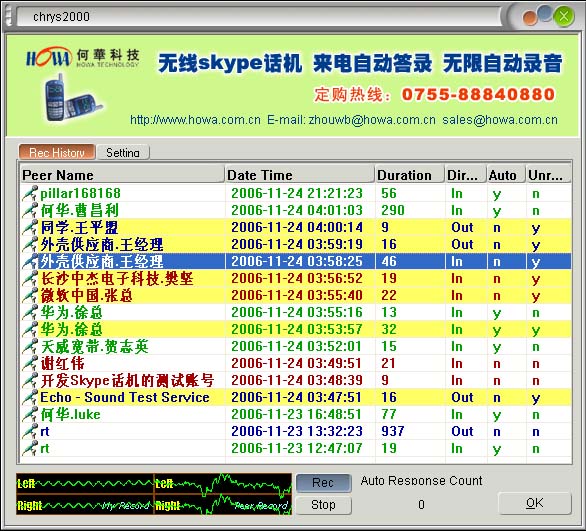Click 'Out' direction in the 04:00:14 row
586x531 pixels.
click(462, 227)
